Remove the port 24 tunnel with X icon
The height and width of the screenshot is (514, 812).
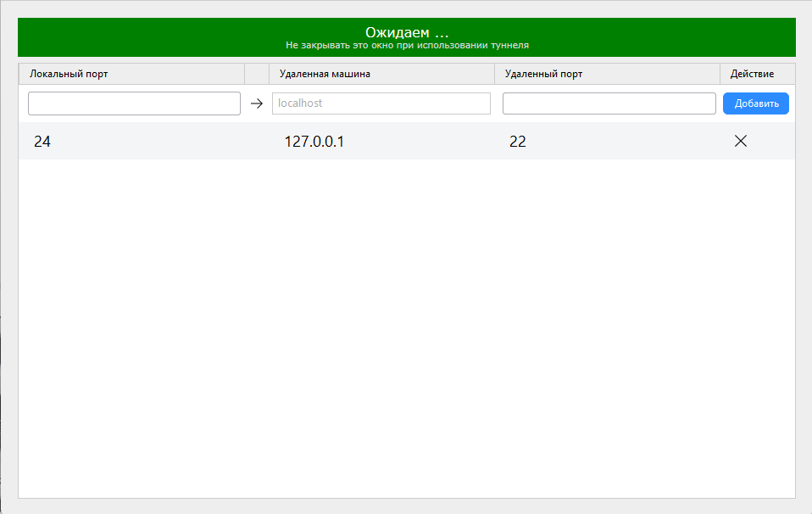(x=740, y=142)
